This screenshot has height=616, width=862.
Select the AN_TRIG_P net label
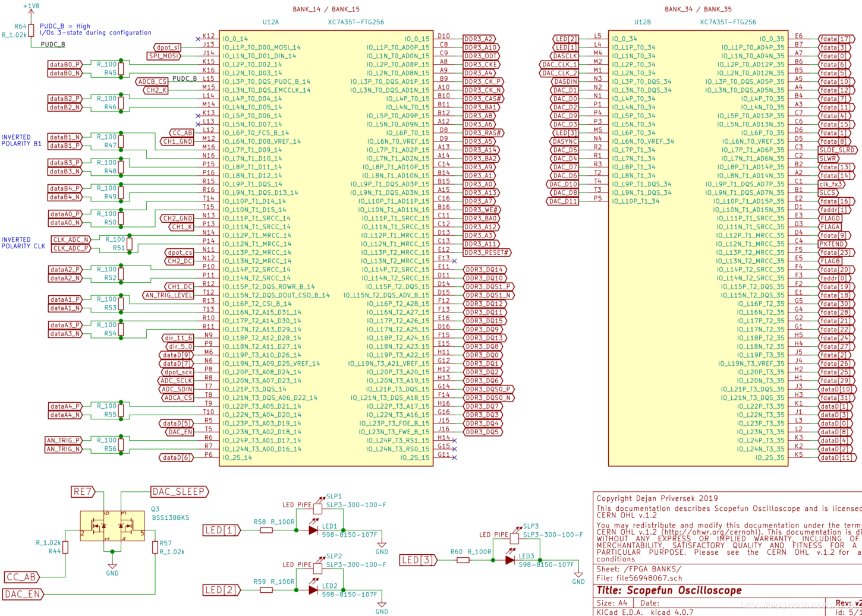(x=63, y=440)
